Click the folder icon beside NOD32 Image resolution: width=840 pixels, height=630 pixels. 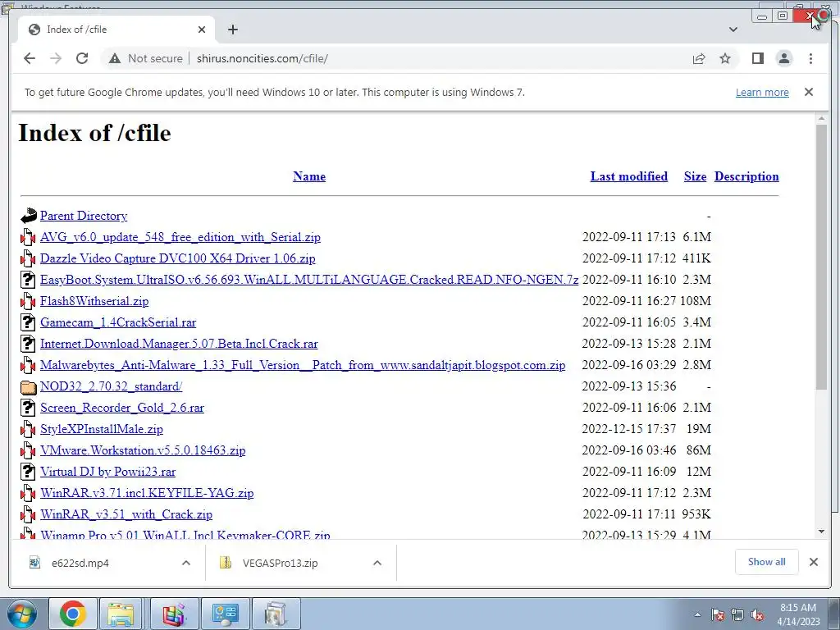pyautogui.click(x=28, y=387)
